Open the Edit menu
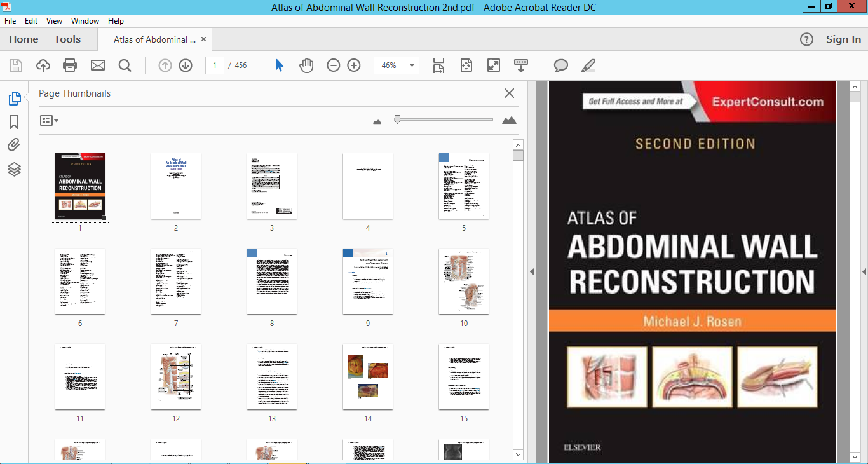The width and height of the screenshot is (868, 464). [x=31, y=21]
